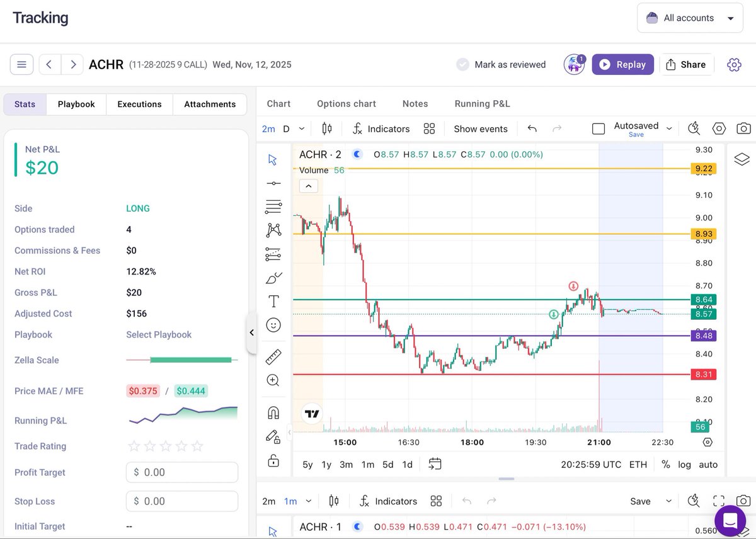
Task: Open quick search icon in upper toolbar
Action: click(x=694, y=128)
